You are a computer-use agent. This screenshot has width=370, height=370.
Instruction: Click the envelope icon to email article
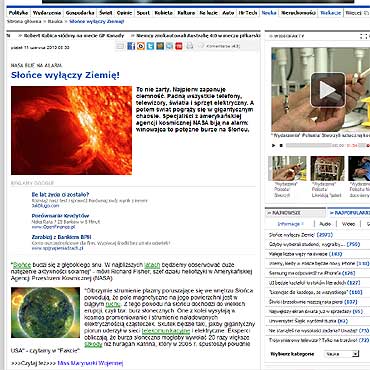coord(120,46)
